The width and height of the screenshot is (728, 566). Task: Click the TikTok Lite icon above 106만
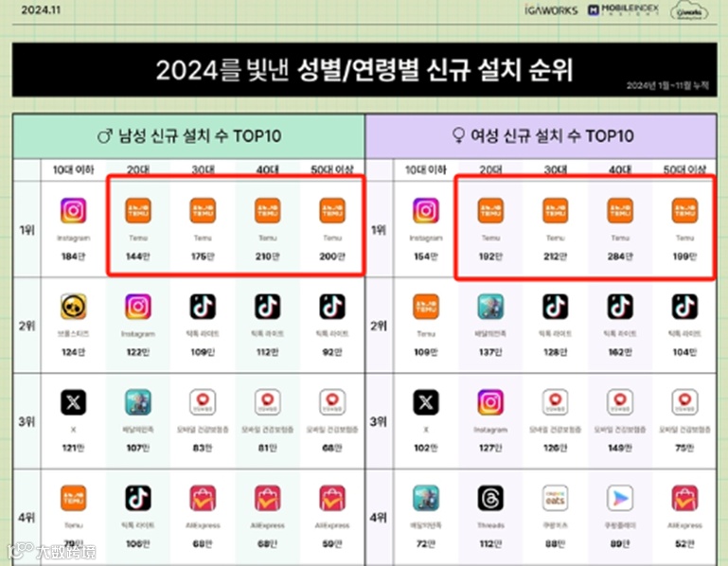click(x=138, y=498)
